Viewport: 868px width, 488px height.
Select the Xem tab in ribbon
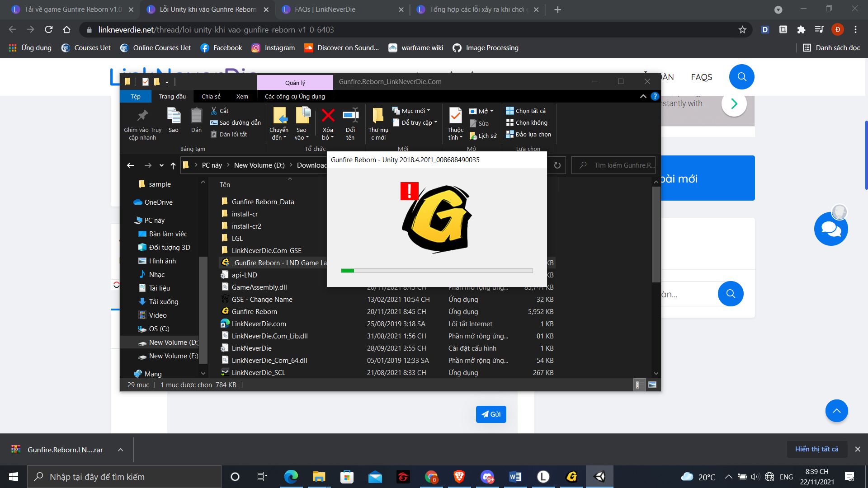click(241, 96)
